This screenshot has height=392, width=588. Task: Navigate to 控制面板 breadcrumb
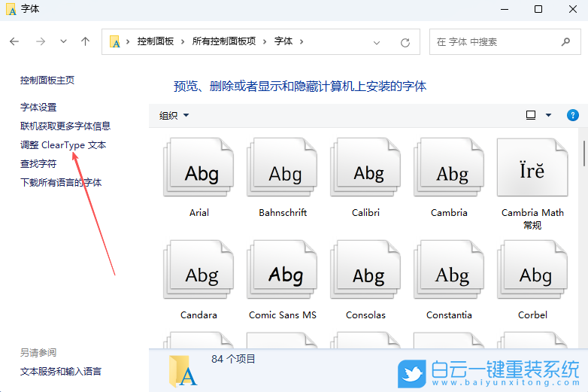coord(155,41)
